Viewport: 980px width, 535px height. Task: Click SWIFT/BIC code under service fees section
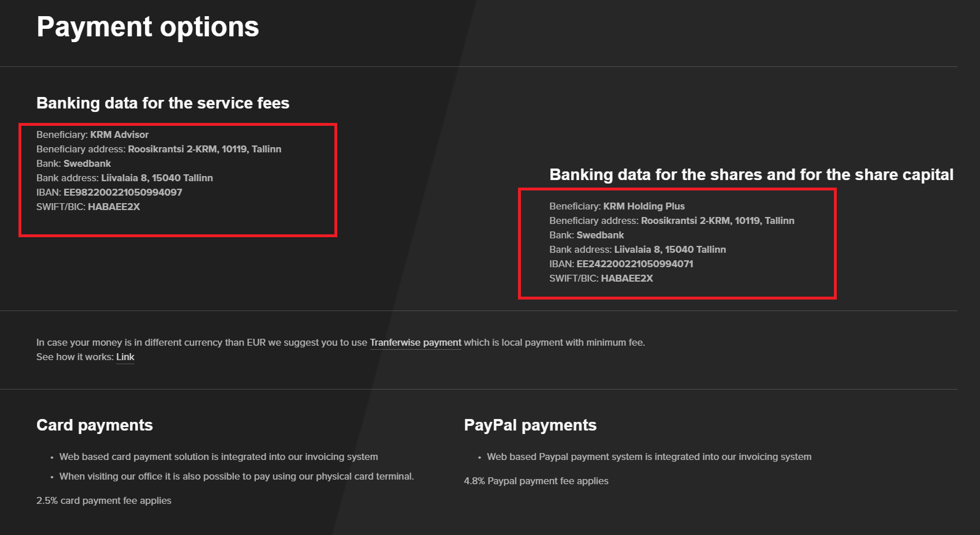(114, 207)
